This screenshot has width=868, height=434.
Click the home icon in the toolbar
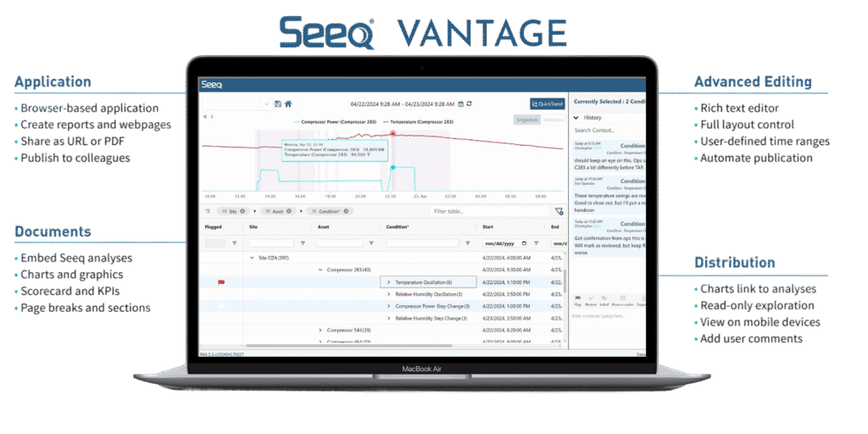288,104
